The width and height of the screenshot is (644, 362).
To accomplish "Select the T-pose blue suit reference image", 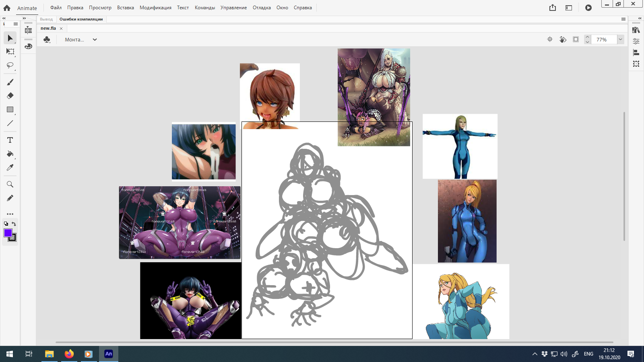I will click(x=460, y=146).
